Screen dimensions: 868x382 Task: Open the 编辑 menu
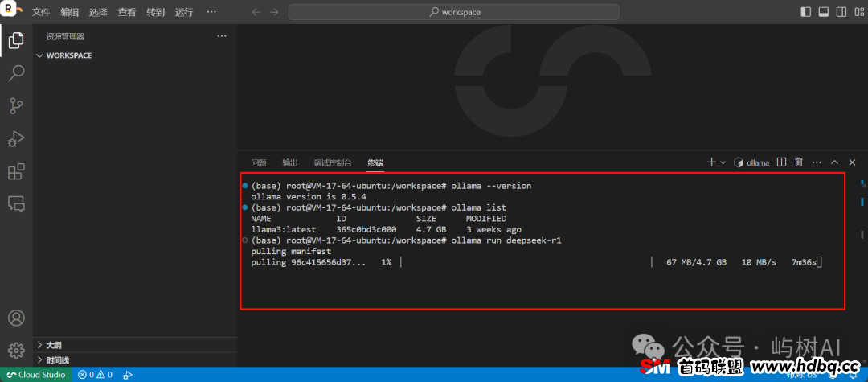click(x=70, y=12)
